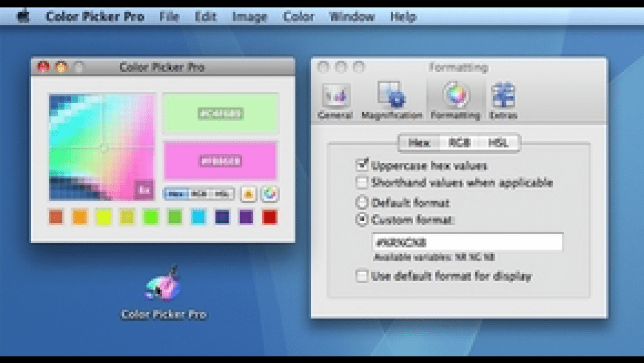Open the File menu
Image resolution: width=644 pixels, height=363 pixels.
coord(170,16)
